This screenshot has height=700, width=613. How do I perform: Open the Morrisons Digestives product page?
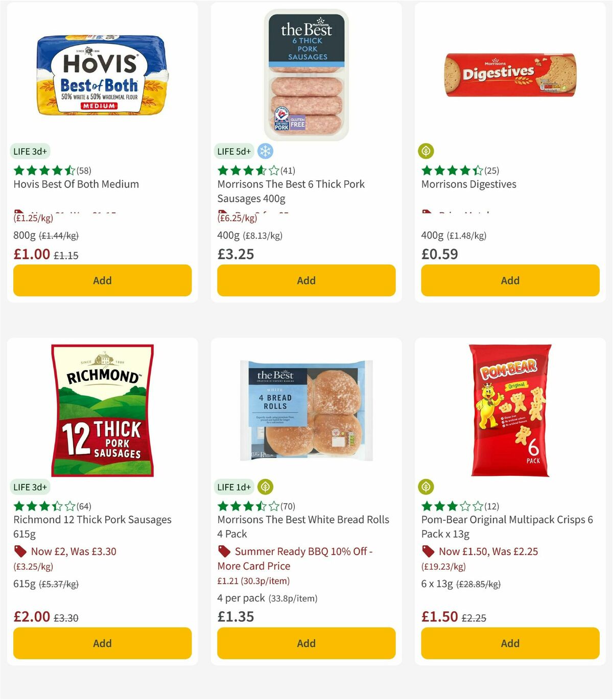pos(468,184)
